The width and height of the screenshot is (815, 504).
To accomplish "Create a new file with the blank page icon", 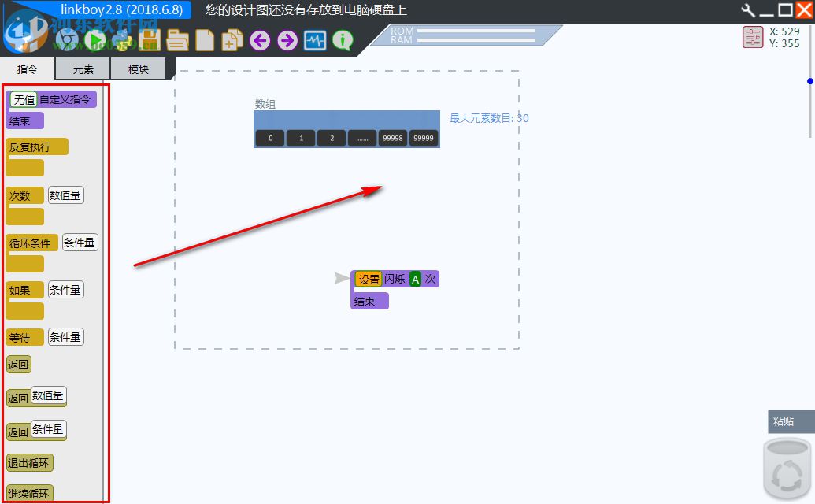I will [204, 40].
